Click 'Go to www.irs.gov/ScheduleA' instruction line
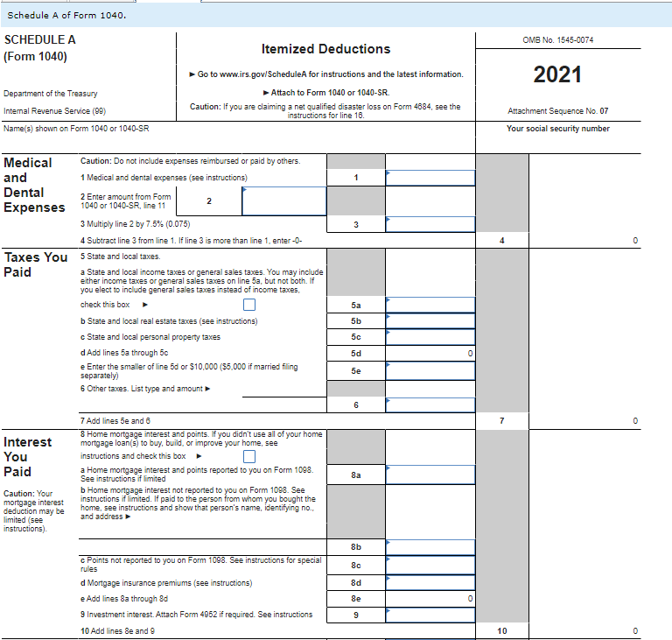 (x=326, y=74)
